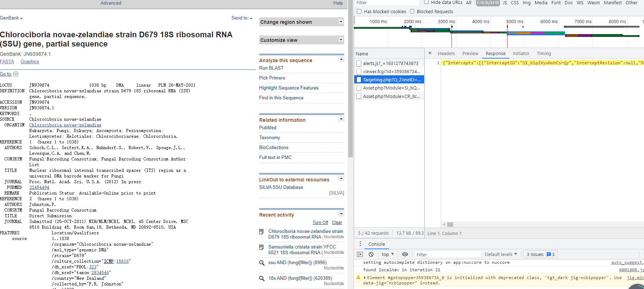The height and width of the screenshot is (289, 644).
Task: Click the search icon beside ssu AND fungi query
Action: point(262,263)
